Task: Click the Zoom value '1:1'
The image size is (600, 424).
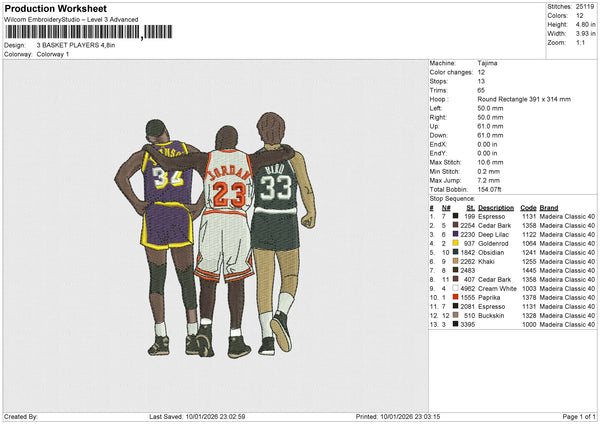Action: [x=580, y=42]
